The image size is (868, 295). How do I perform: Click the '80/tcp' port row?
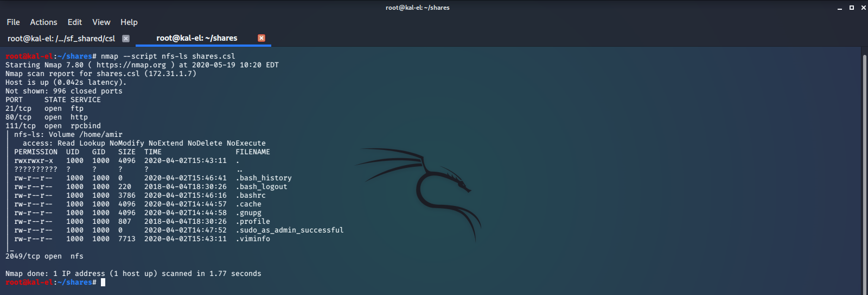[47, 117]
